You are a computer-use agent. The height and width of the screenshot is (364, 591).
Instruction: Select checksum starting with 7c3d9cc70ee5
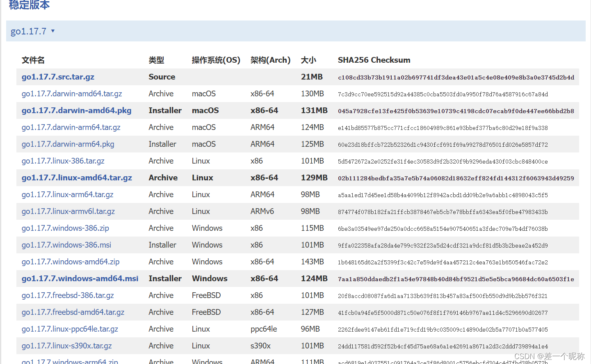(x=443, y=94)
